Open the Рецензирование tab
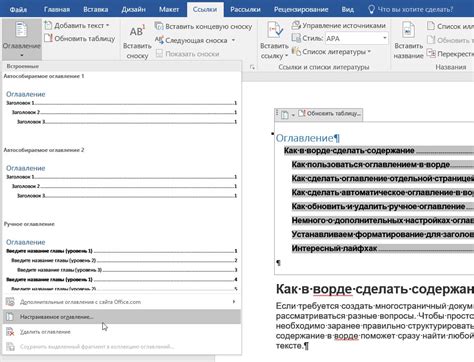Image resolution: width=474 pixels, height=362 pixels. pos(301,9)
